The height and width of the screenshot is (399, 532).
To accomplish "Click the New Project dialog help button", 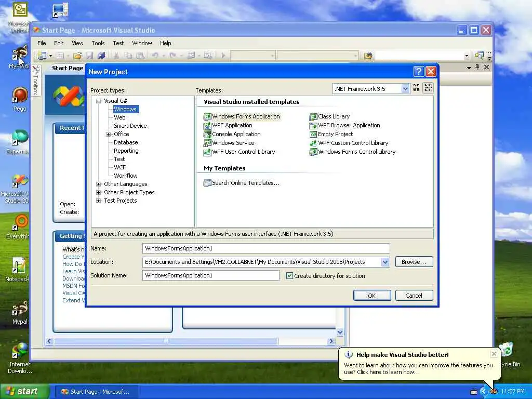I will click(419, 72).
